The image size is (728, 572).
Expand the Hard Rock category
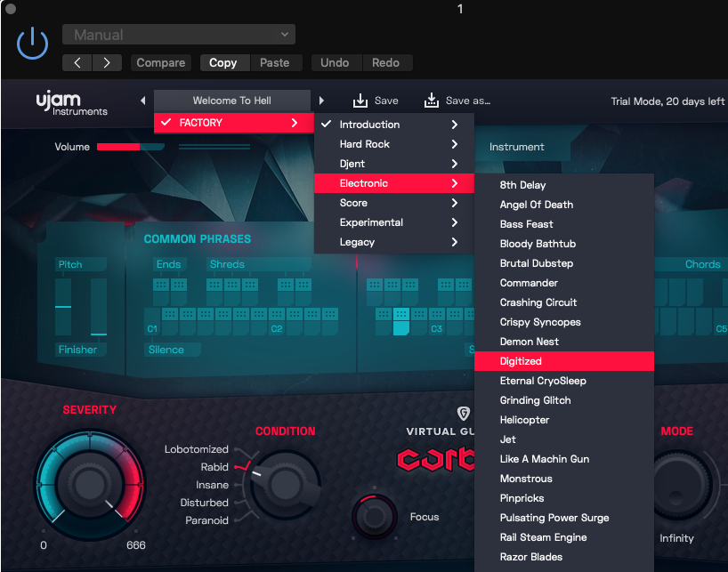[x=394, y=144]
